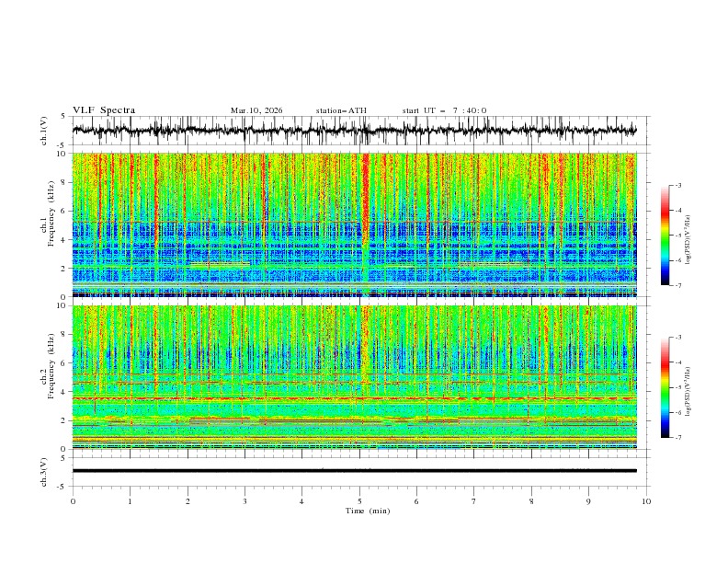Click the "-3" label on ch.1 colorbar
This screenshot has width=728, height=563.
click(x=678, y=185)
